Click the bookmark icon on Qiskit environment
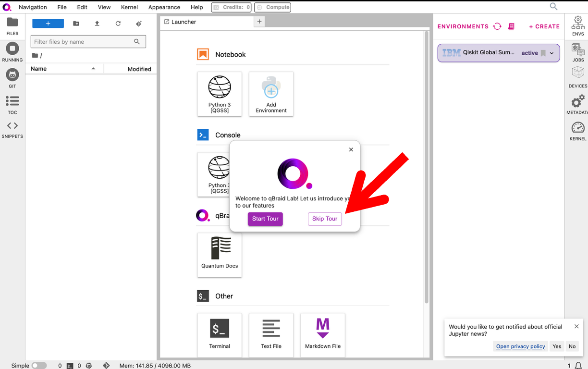 click(543, 53)
